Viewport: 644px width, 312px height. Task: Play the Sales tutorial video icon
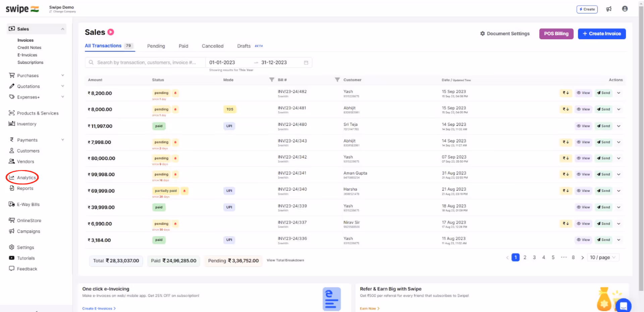[111, 32]
